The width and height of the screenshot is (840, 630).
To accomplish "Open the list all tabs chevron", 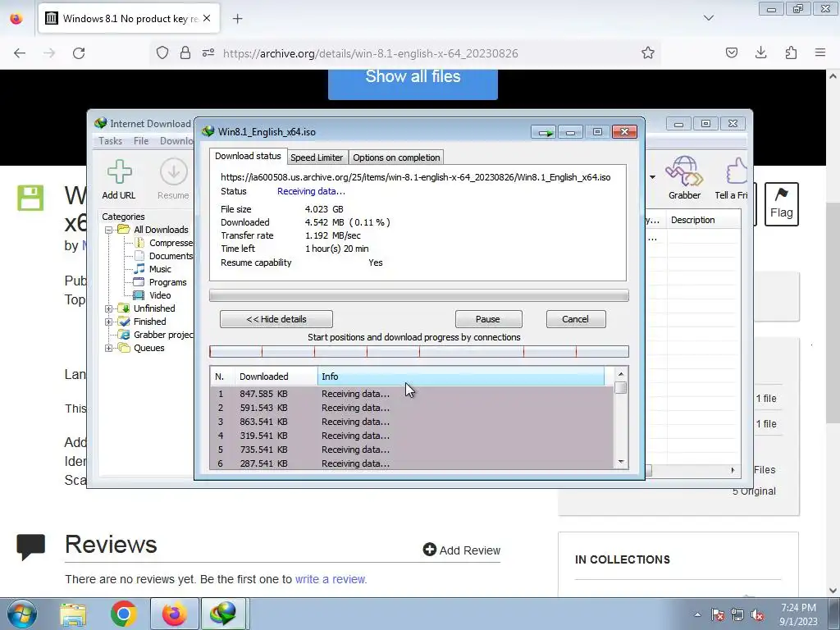I will pos(708,18).
